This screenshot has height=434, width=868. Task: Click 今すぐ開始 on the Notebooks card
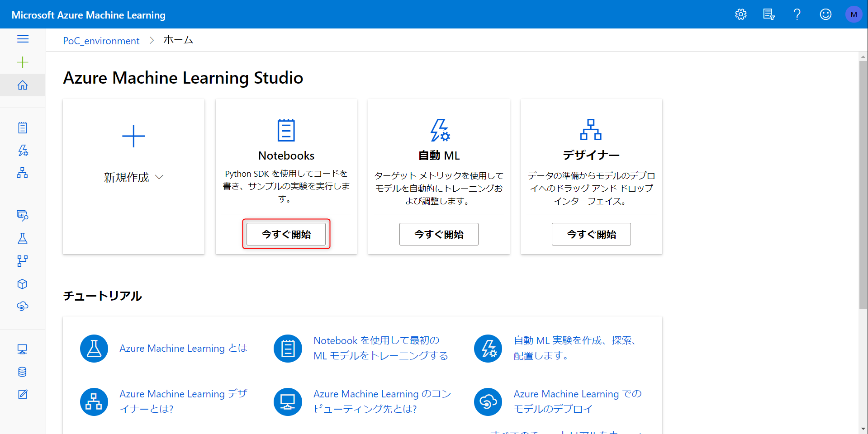click(286, 234)
